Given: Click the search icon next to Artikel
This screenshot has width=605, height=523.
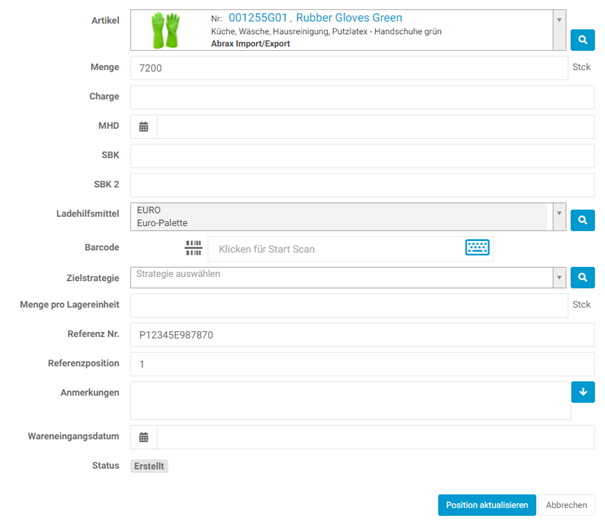Looking at the screenshot, I should [582, 40].
